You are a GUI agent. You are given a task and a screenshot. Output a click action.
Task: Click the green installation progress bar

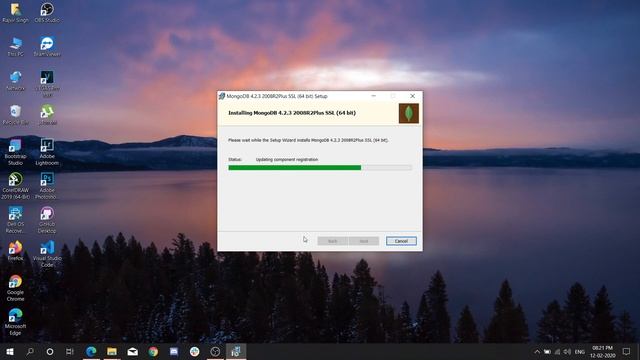(x=320, y=167)
